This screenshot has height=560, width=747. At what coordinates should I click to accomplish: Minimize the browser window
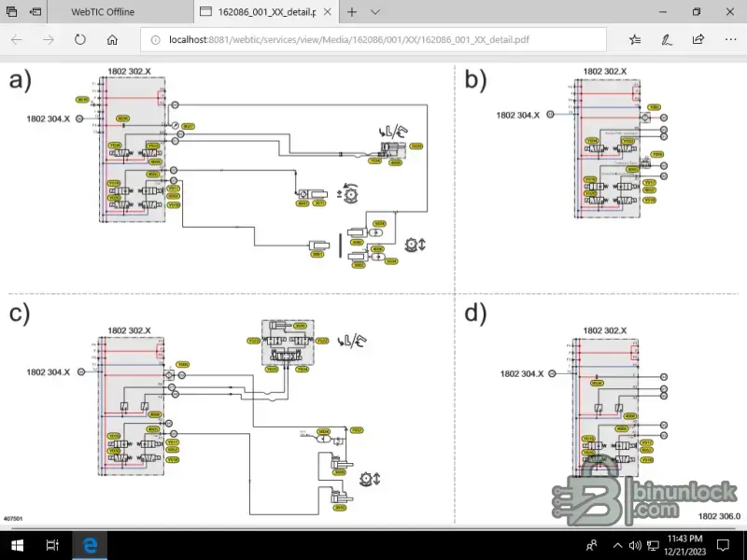click(x=663, y=12)
